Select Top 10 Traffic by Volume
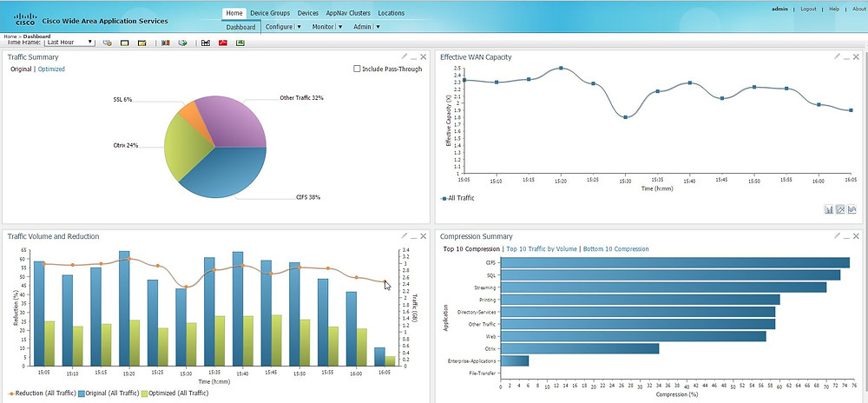 point(542,249)
